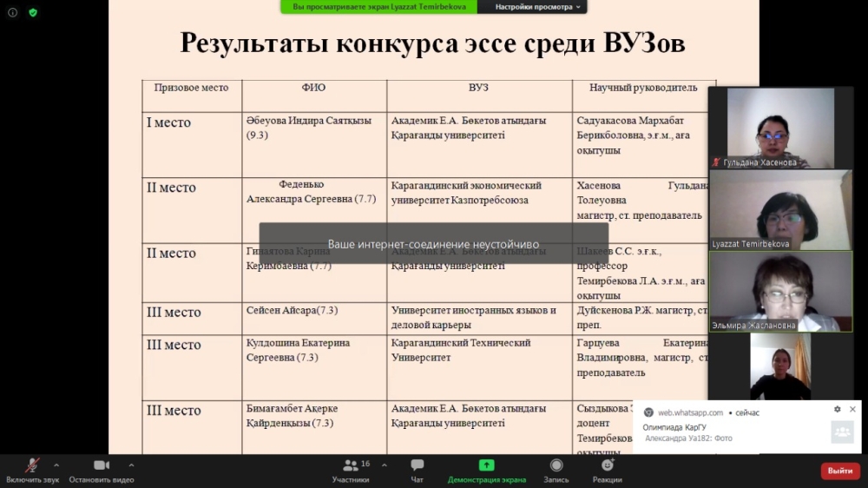Dismiss the WhatsApp notification popup

pyautogui.click(x=852, y=410)
